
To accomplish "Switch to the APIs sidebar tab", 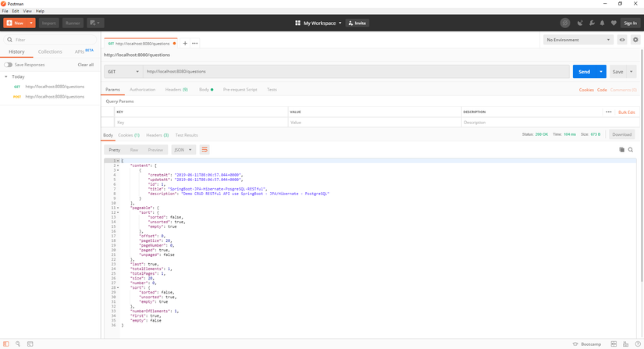I will tap(84, 52).
